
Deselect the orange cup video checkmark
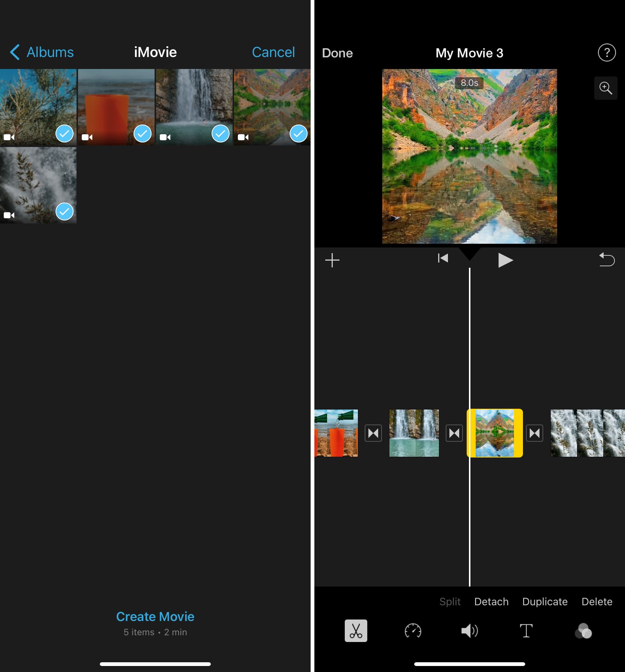(x=143, y=133)
